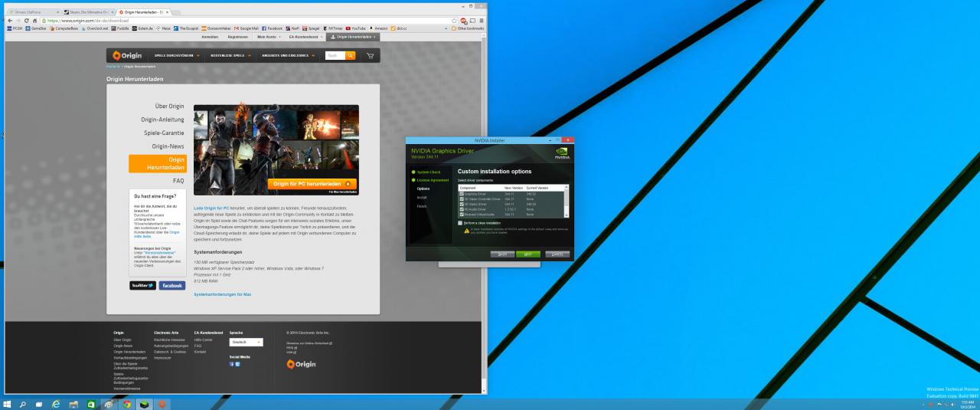Click CANCEL in the NVIDIA installer

pos(557,254)
